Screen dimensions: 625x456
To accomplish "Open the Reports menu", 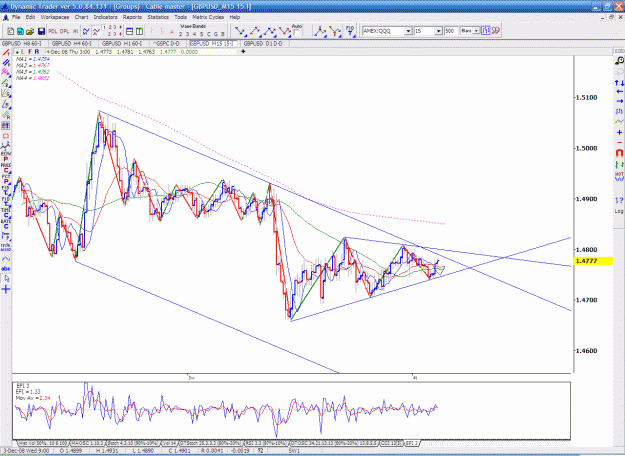I will (132, 17).
